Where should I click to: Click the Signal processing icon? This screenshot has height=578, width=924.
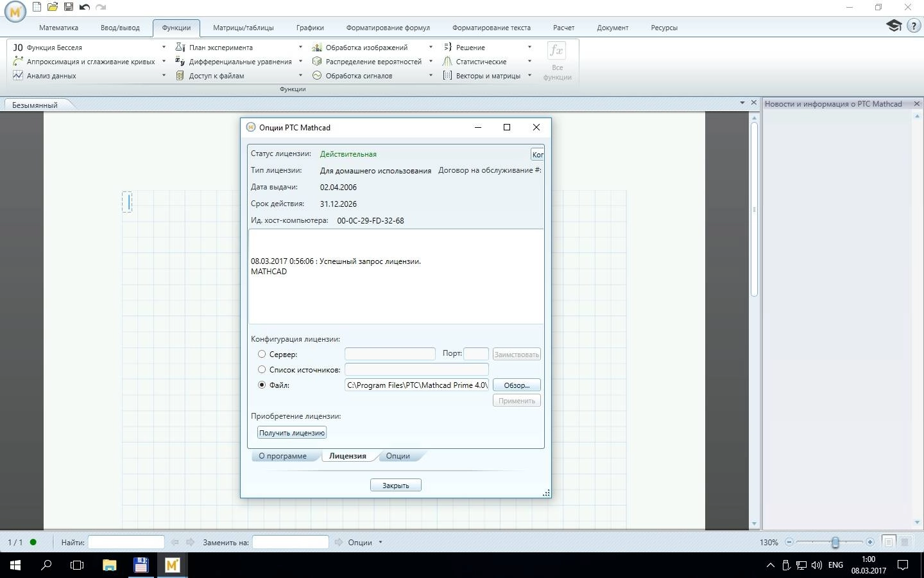[x=317, y=75]
